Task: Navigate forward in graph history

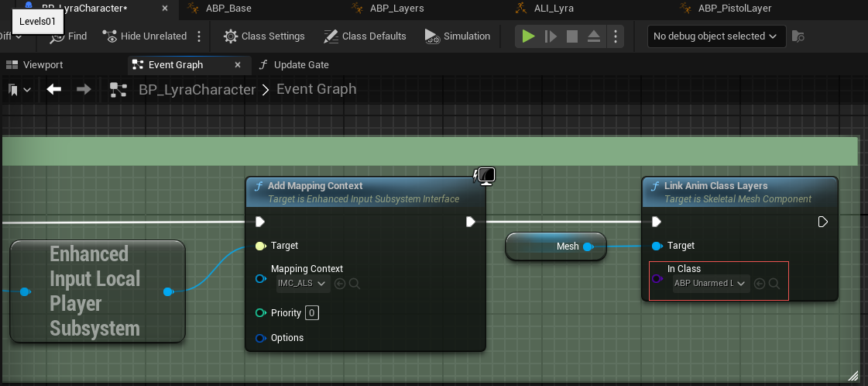Action: click(84, 89)
